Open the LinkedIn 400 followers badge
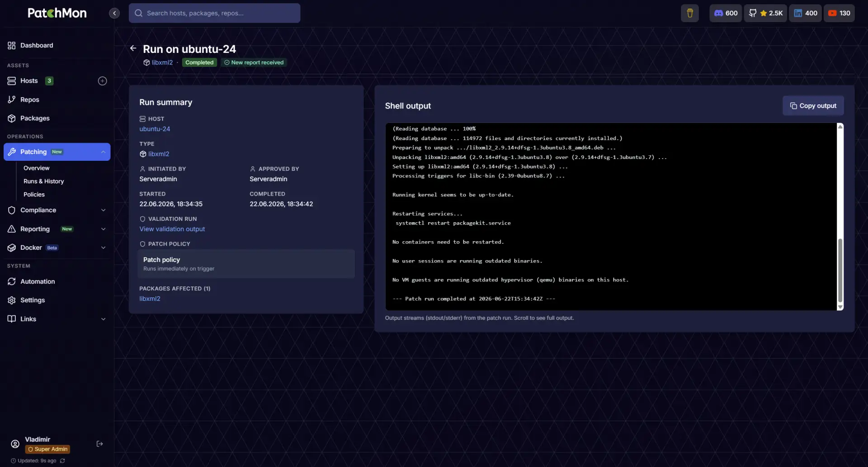The image size is (868, 467). point(806,13)
